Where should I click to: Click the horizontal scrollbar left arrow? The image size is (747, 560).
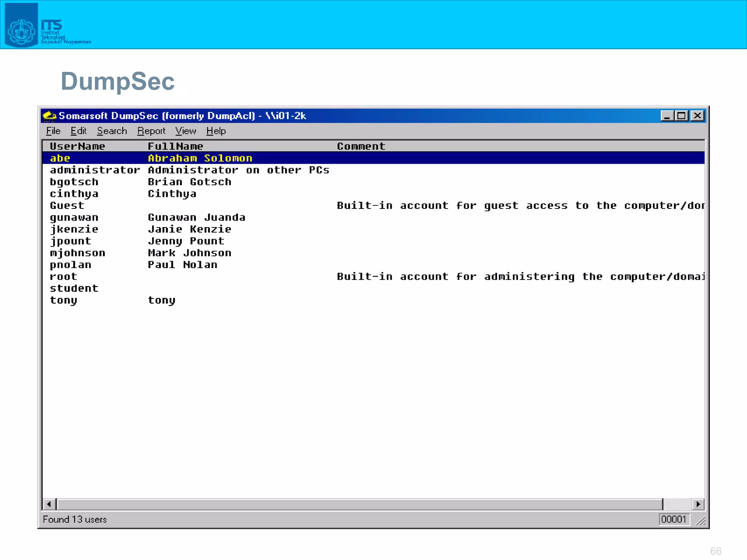click(x=49, y=504)
